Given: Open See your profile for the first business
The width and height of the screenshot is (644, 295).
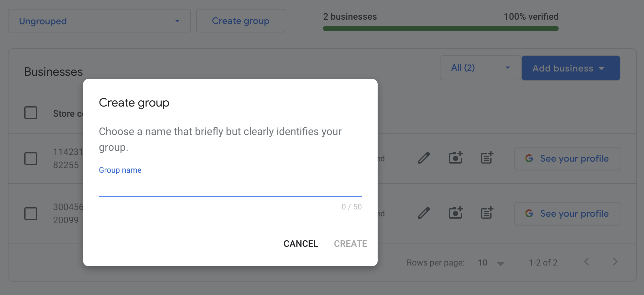Looking at the screenshot, I should (x=567, y=158).
